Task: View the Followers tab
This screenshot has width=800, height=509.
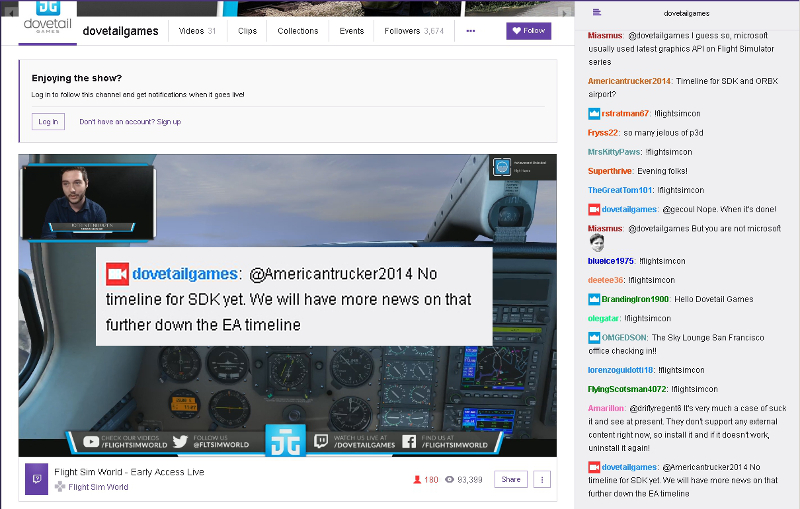Action: pos(414,31)
